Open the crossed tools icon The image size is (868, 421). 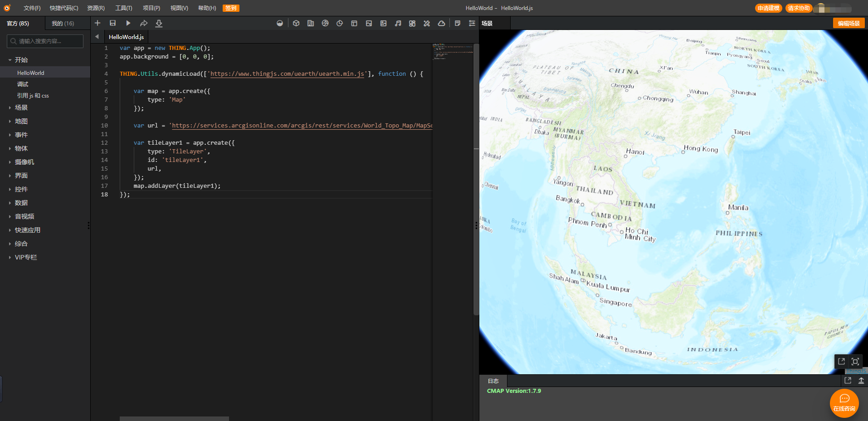coord(427,23)
